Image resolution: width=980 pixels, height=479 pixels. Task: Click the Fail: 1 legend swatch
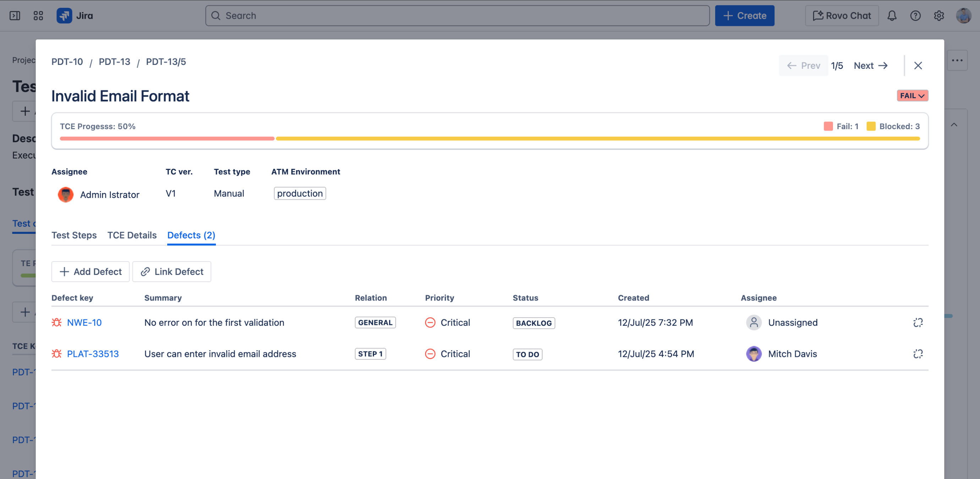click(x=828, y=126)
